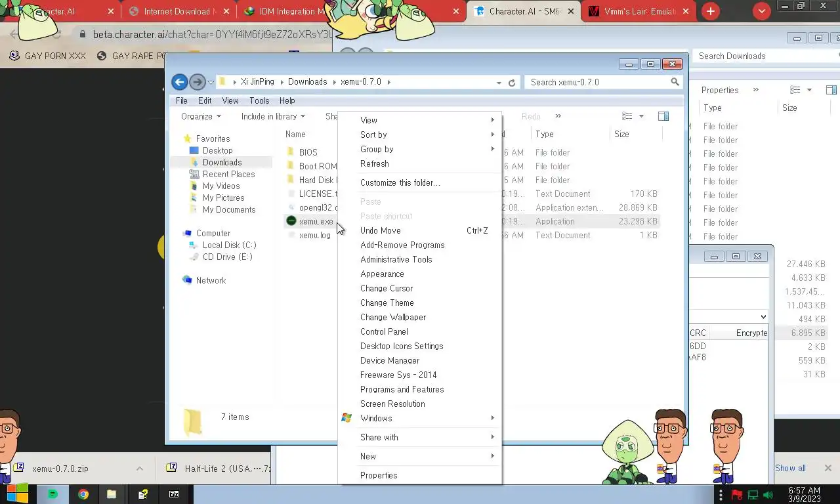Choose Properties at context menu bottom
This screenshot has height=504, width=840.
pyautogui.click(x=420, y=475)
